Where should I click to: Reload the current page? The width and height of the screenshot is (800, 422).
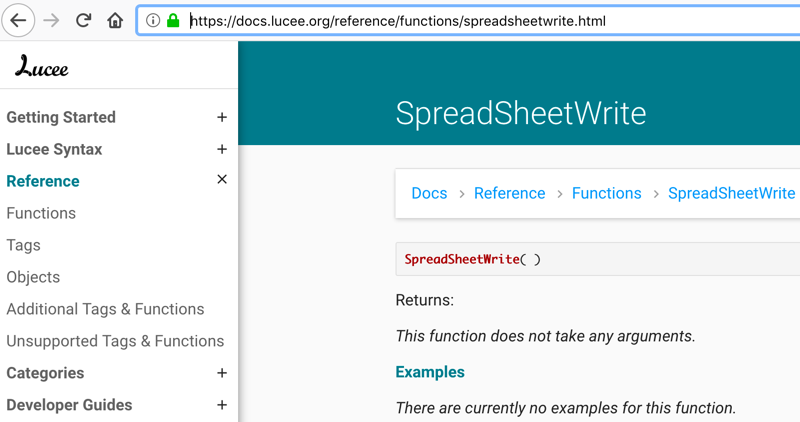pyautogui.click(x=83, y=21)
